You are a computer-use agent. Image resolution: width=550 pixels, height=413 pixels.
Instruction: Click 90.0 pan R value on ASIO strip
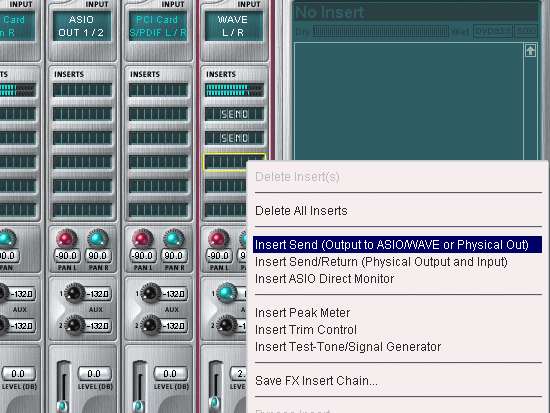[x=98, y=256]
